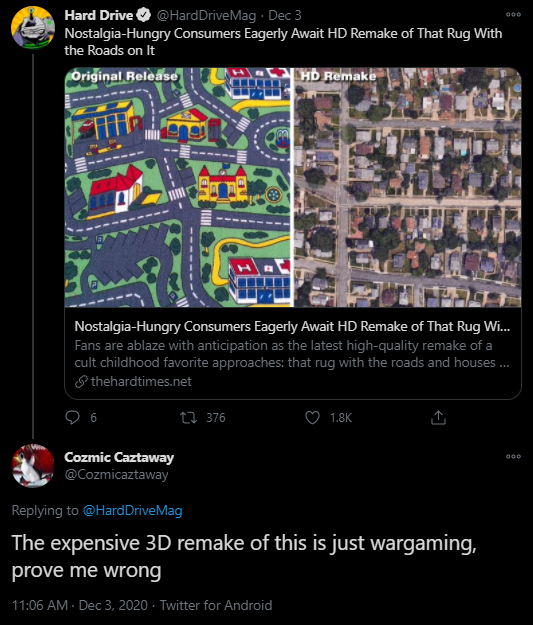Click the reply speech bubble icon

point(72,417)
